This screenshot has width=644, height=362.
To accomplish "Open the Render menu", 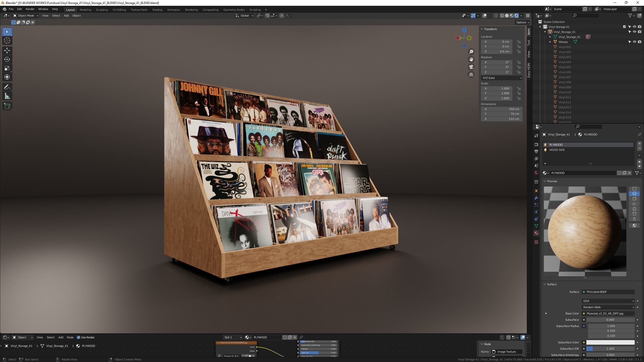I will (30, 9).
